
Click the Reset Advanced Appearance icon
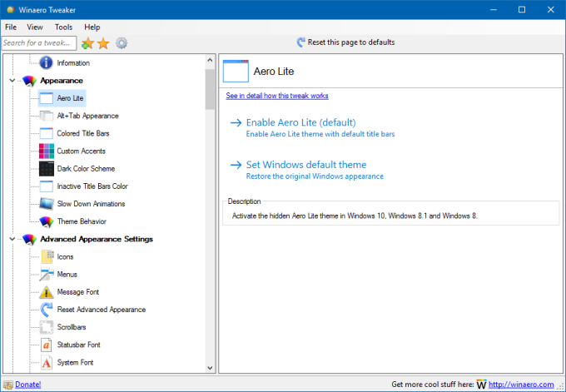tap(47, 310)
